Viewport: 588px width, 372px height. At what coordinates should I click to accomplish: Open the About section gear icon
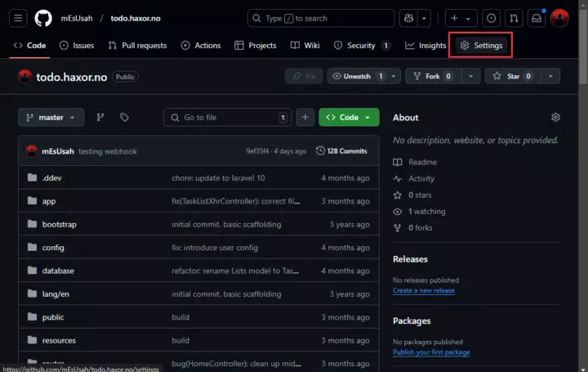(555, 118)
